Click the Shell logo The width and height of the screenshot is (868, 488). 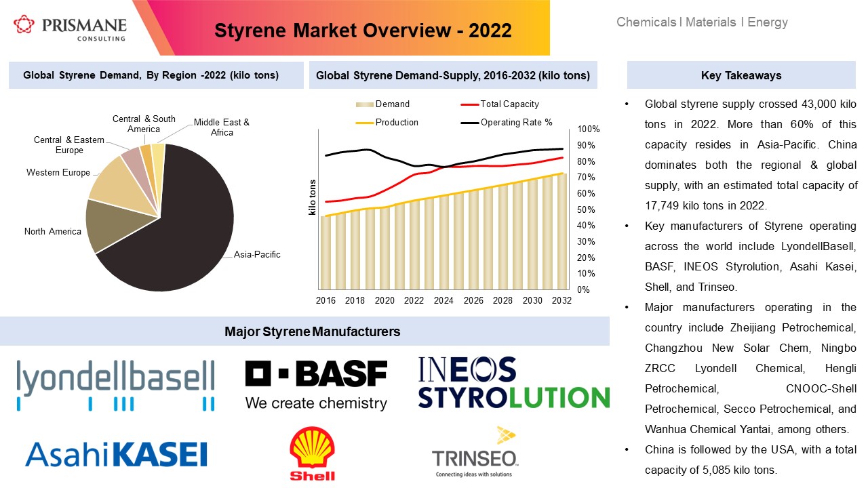[313, 451]
